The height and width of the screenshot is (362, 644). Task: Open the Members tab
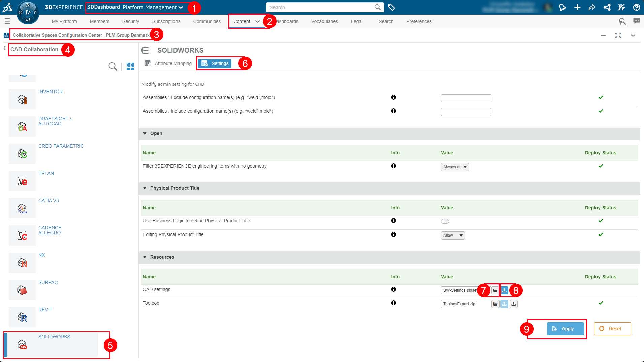tap(99, 21)
